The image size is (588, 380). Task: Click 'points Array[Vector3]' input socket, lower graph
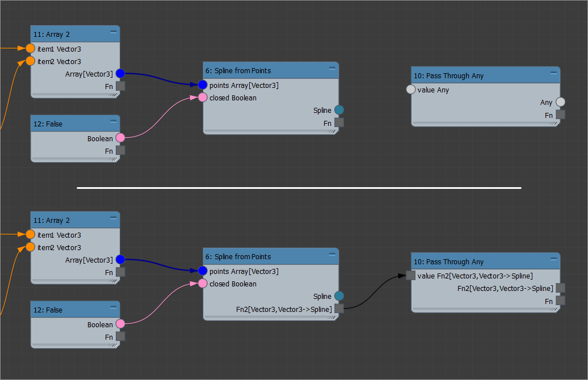coord(203,271)
